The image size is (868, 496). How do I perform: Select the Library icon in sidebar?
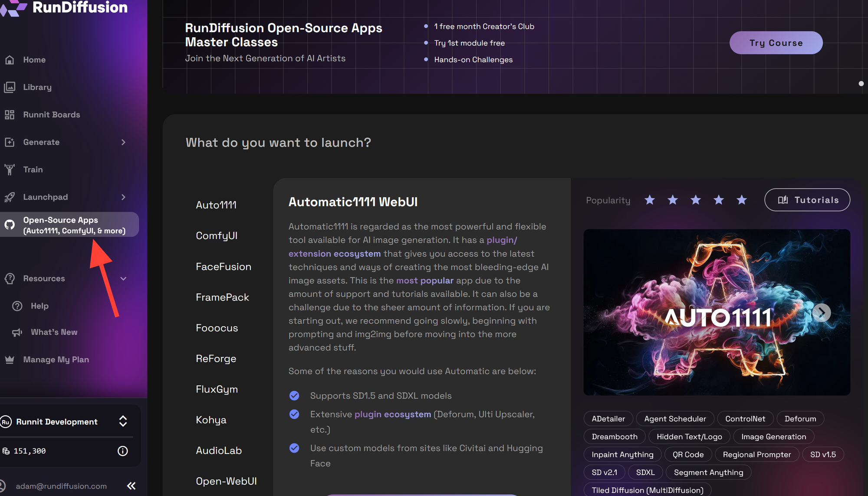[x=10, y=87]
